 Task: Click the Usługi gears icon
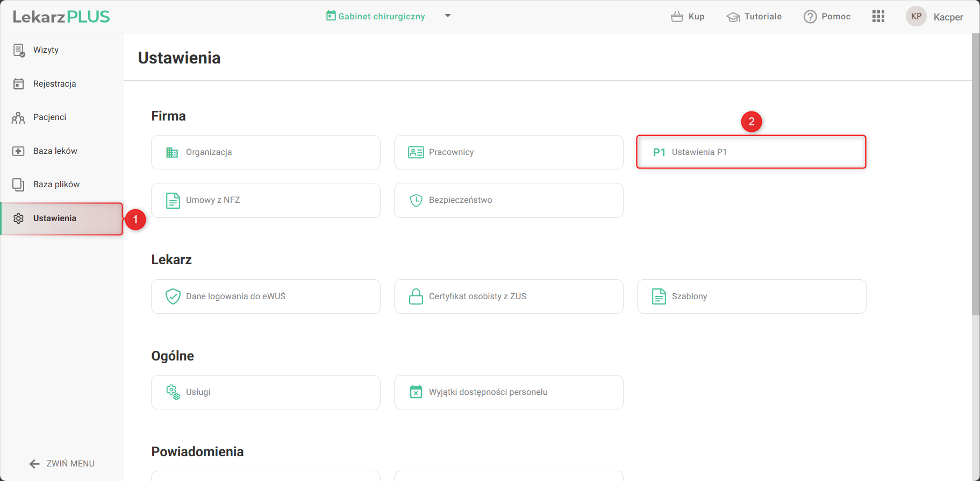pyautogui.click(x=173, y=392)
